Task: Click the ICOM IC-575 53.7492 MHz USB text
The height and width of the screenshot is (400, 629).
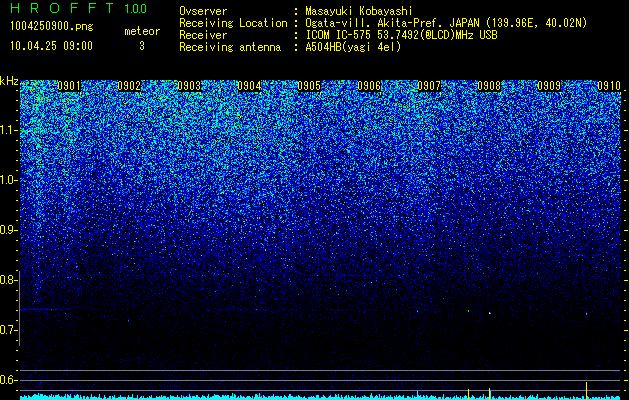Action: click(402, 35)
